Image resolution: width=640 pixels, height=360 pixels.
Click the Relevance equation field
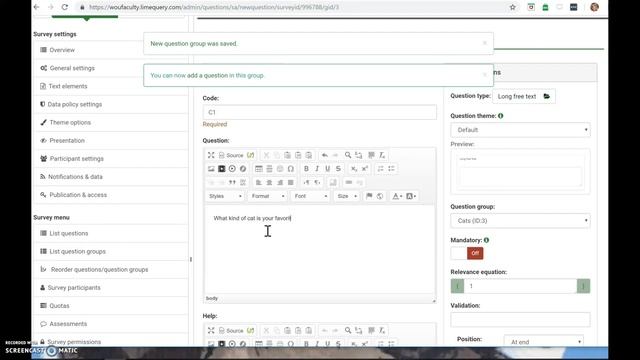[x=520, y=286]
